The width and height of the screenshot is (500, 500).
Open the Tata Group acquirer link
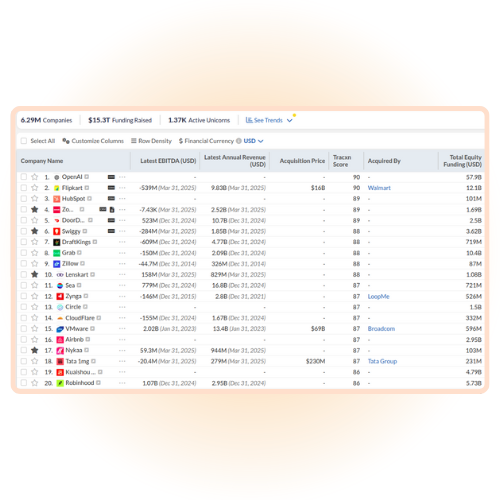pyautogui.click(x=382, y=361)
